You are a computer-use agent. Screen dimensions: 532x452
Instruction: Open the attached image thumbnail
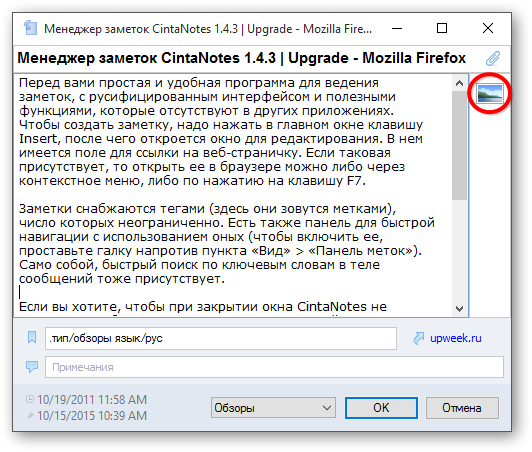489,93
